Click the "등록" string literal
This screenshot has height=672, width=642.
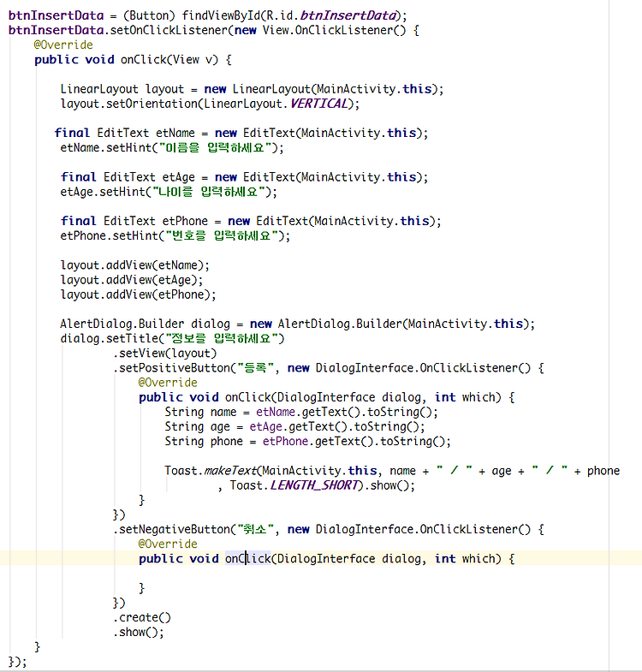click(255, 368)
